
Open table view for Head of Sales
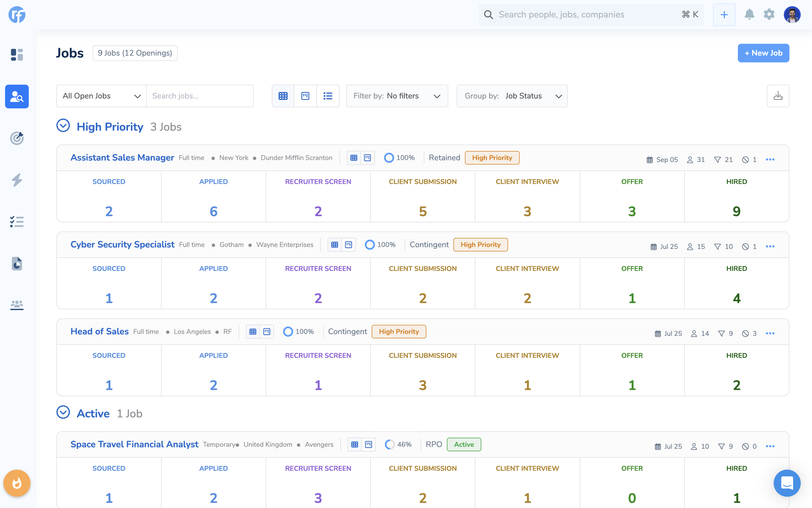(x=253, y=332)
